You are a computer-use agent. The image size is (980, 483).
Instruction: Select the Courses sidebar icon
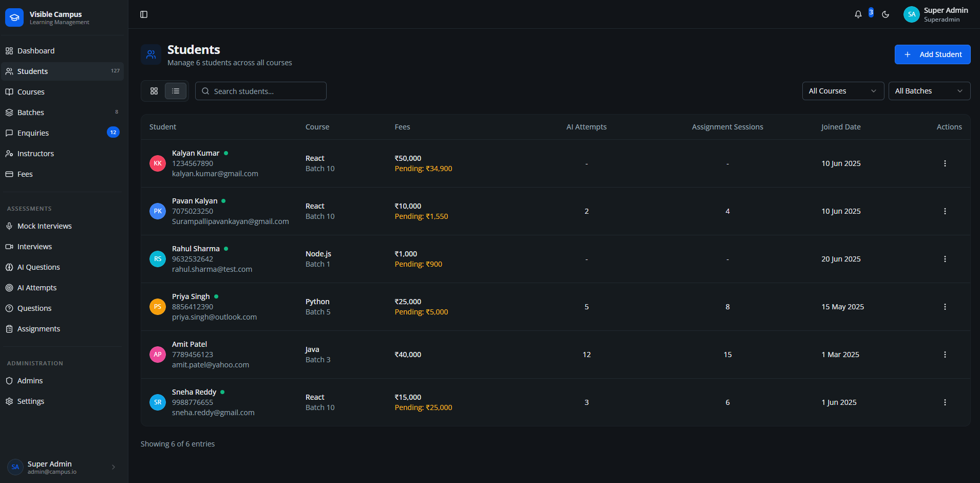(x=9, y=91)
